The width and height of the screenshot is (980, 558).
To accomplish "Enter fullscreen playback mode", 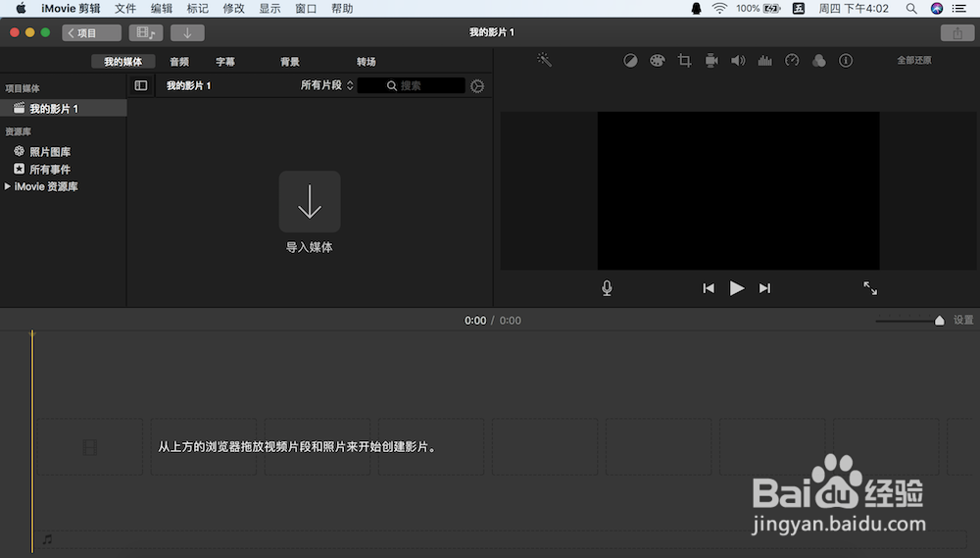I will (870, 287).
